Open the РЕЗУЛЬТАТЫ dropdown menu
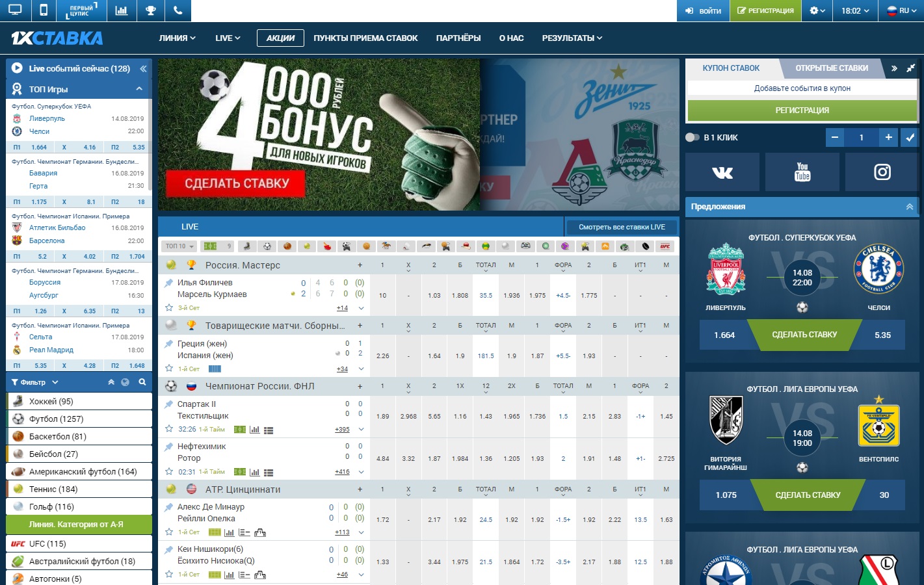 coord(572,38)
